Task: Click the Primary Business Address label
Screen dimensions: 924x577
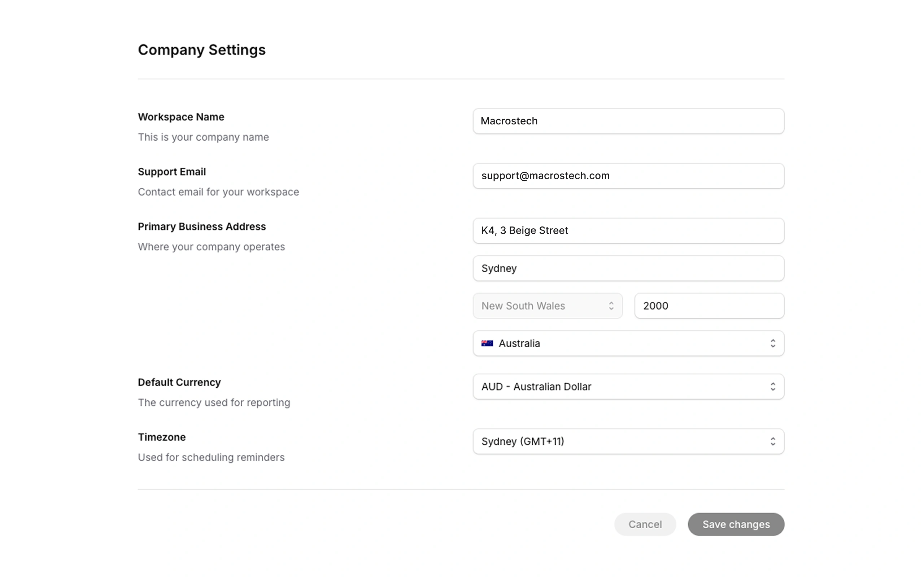Action: 202,226
